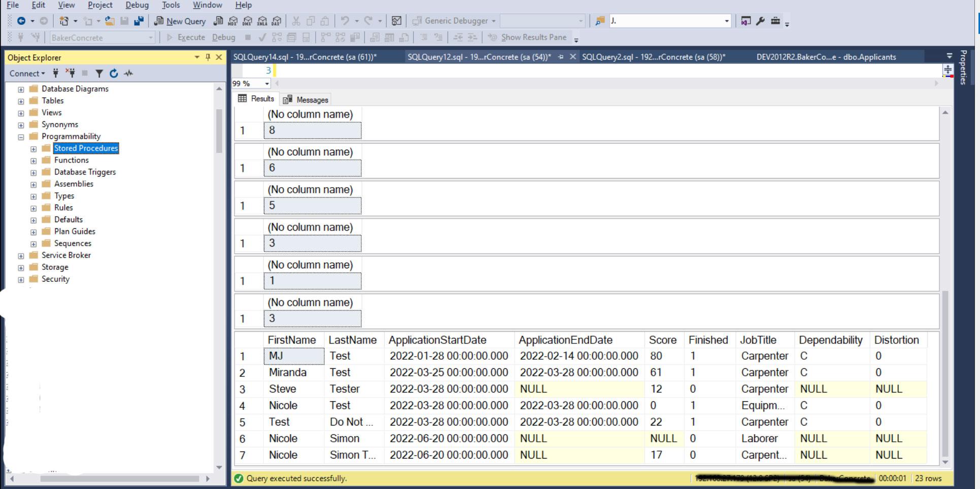980x489 pixels.
Task: Open the Tools menu
Action: tap(171, 5)
